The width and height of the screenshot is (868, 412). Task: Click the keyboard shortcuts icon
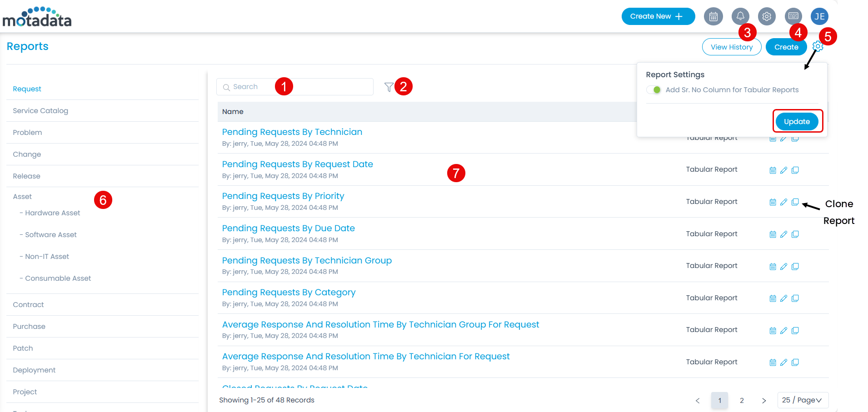(x=793, y=16)
